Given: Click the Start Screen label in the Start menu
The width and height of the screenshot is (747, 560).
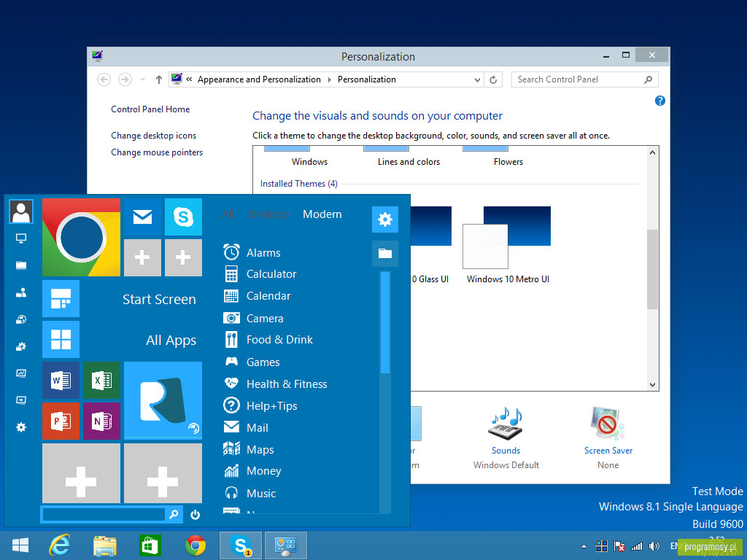Looking at the screenshot, I should [159, 299].
